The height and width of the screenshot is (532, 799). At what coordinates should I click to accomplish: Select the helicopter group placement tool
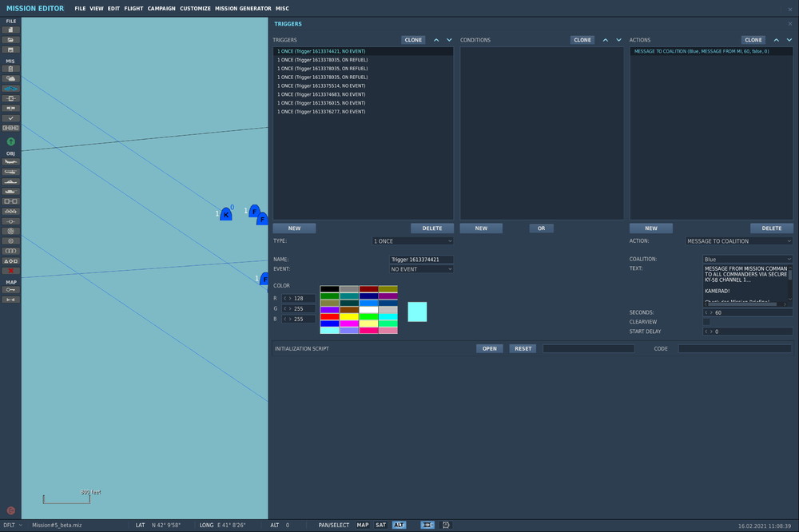tap(10, 172)
